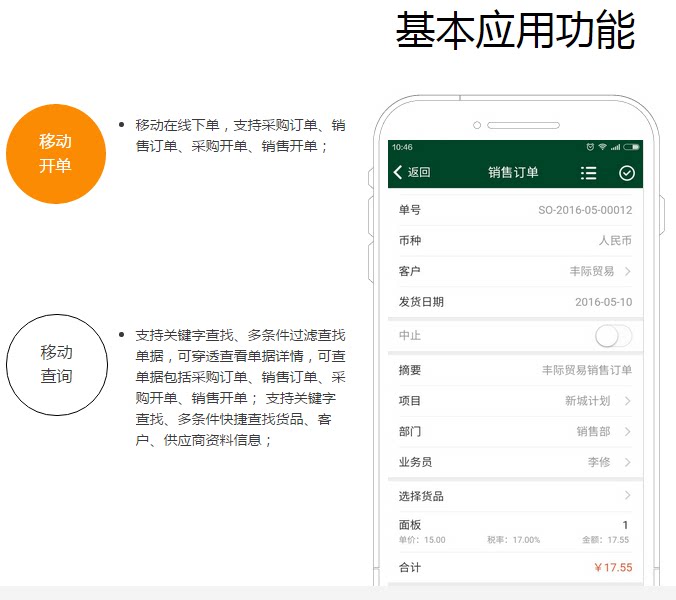676x600 pixels.
Task: Open the list menu icon in header
Action: tap(588, 173)
